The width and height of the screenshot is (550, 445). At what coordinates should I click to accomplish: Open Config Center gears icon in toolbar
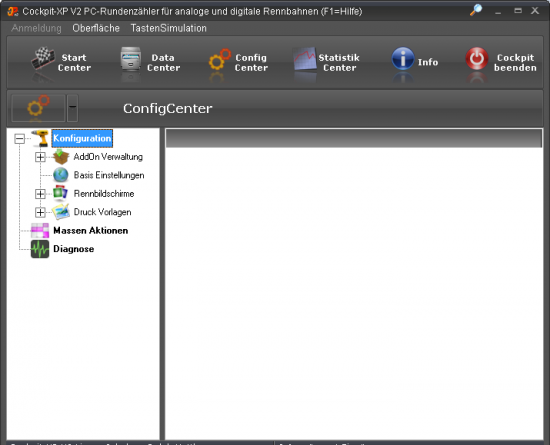(220, 59)
